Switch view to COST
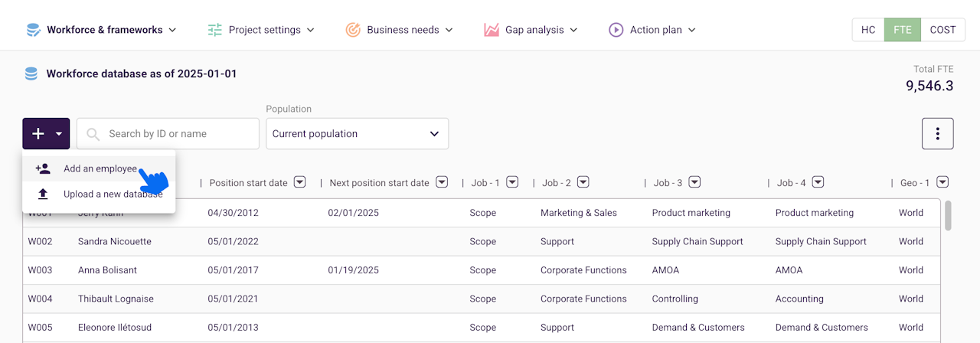 pos(942,30)
